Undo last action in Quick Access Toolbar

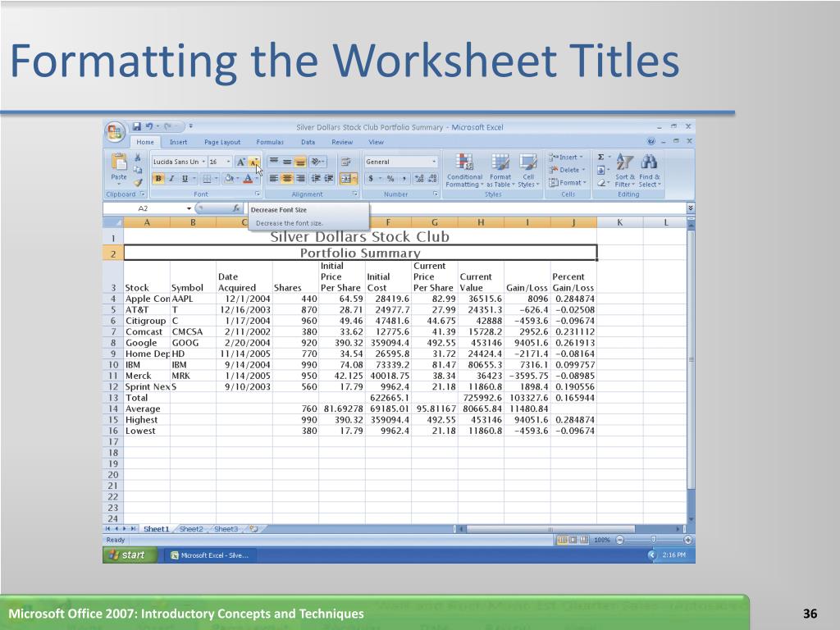(x=149, y=126)
